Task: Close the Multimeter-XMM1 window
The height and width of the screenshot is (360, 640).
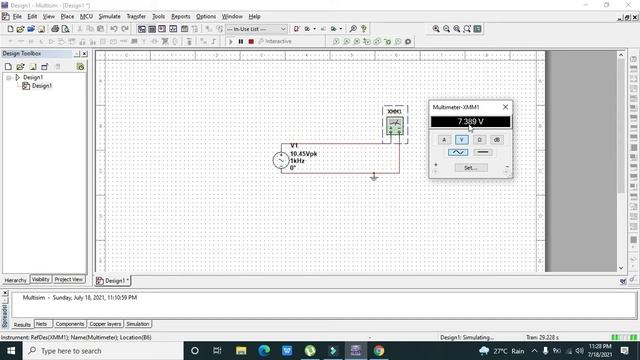Action: [505, 107]
